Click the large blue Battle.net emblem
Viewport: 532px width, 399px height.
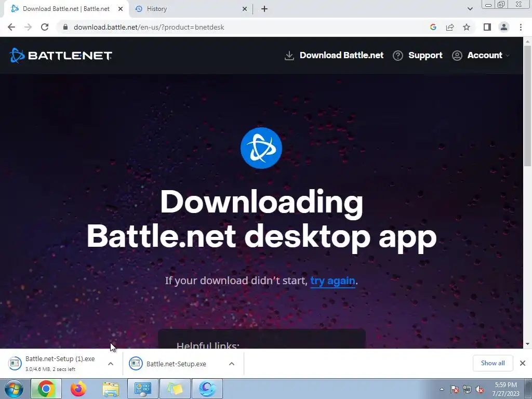click(261, 148)
